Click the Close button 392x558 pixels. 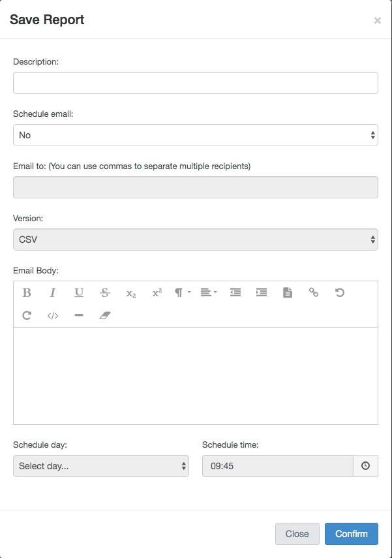point(297,534)
